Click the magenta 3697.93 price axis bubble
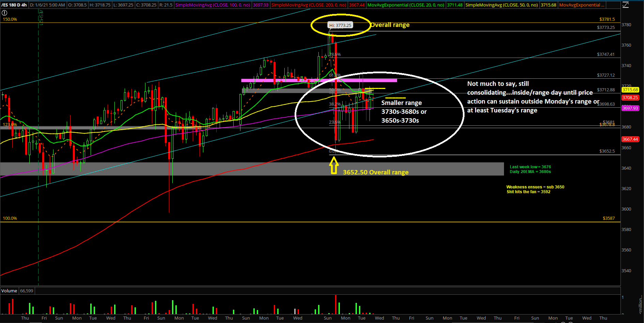The image size is (644, 323). tap(630, 108)
